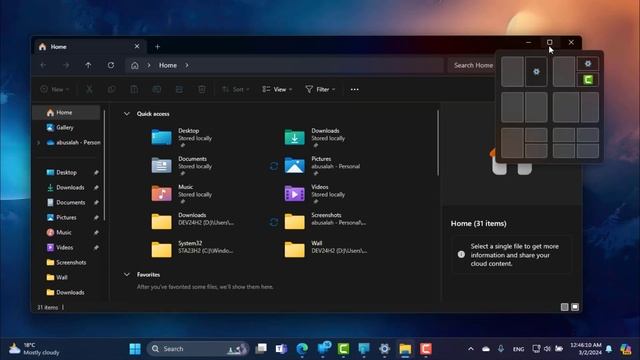Image resolution: width=640 pixels, height=360 pixels.
Task: Click the File Explorer taskbar icon
Action: click(x=405, y=349)
